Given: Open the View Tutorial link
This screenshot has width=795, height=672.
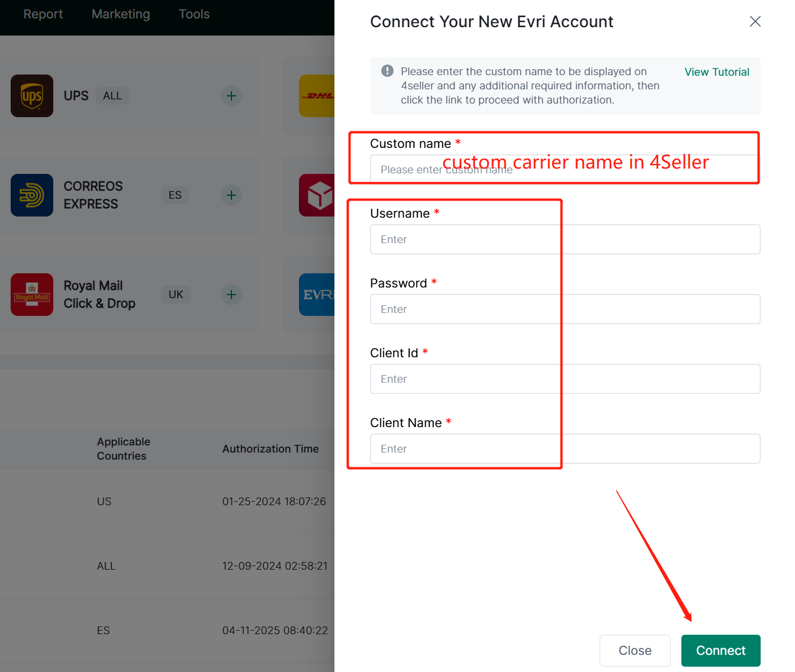Looking at the screenshot, I should point(717,72).
